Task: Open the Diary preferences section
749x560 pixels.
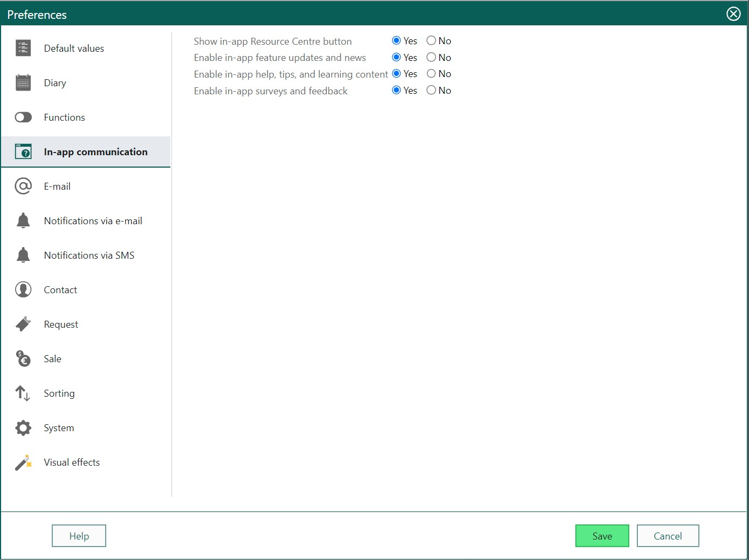Action: point(86,83)
